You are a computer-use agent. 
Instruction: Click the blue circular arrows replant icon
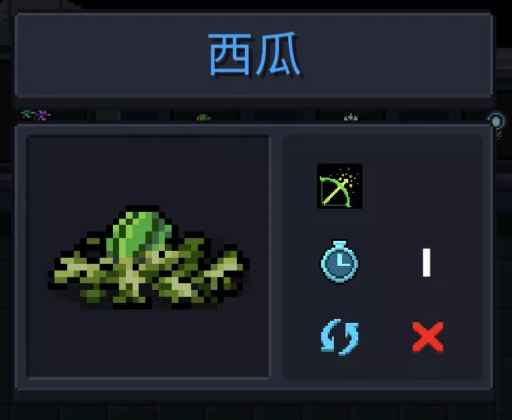click(x=340, y=338)
